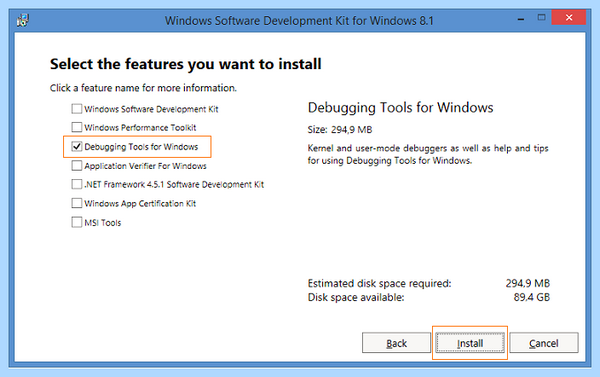The height and width of the screenshot is (377, 600).
Task: Select .NET Framework 4.5.1 SDK checkbox
Action: (77, 184)
